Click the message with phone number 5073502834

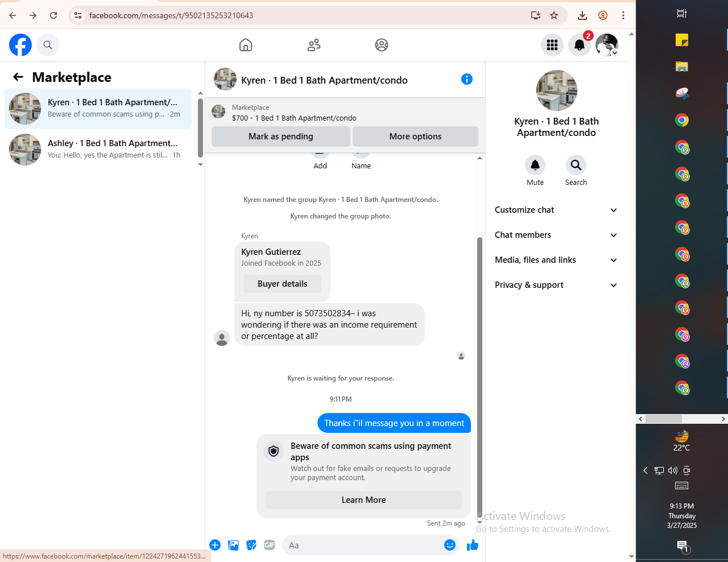coord(329,325)
